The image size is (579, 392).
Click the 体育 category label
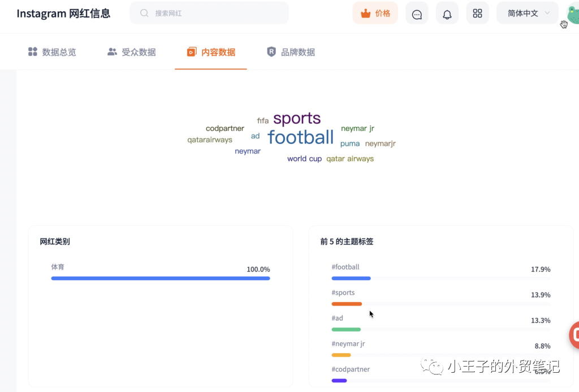(58, 267)
